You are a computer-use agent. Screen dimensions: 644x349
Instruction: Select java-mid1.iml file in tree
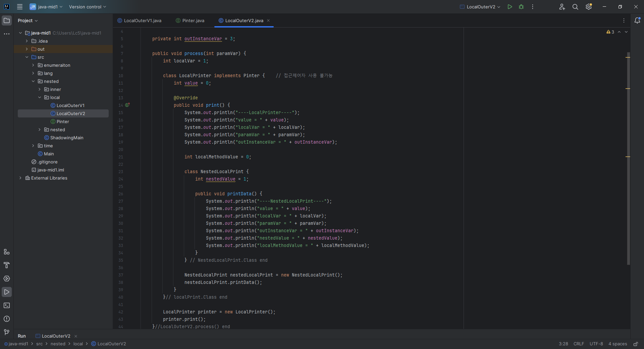point(51,170)
